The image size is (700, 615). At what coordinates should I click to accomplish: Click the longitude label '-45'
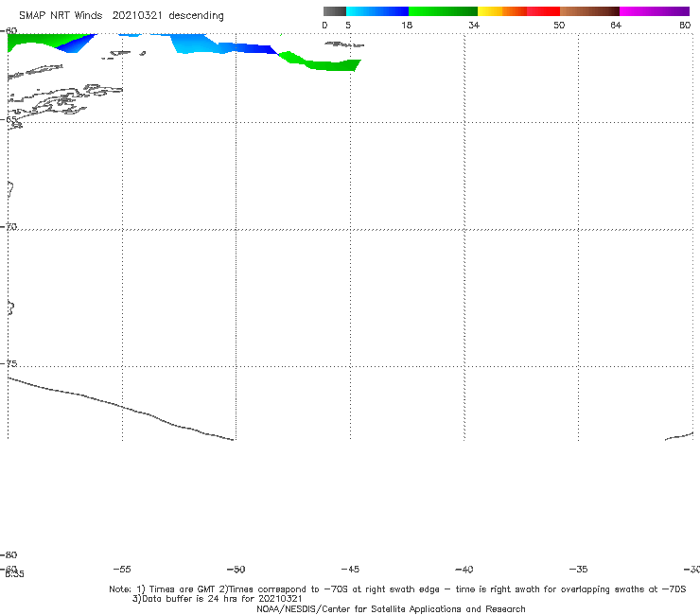coord(350,569)
